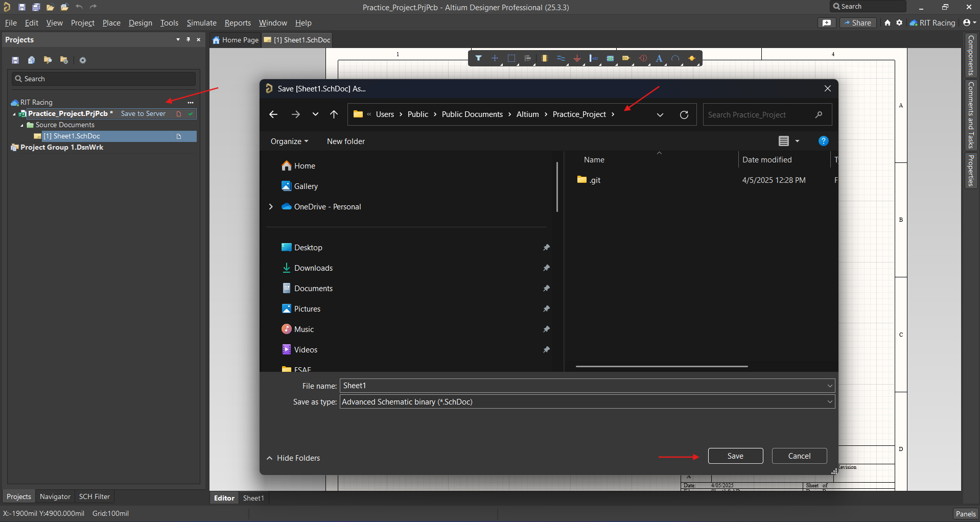Viewport: 980px width, 522px height.
Task: Collapse the Source Documents folder node
Action: point(22,125)
